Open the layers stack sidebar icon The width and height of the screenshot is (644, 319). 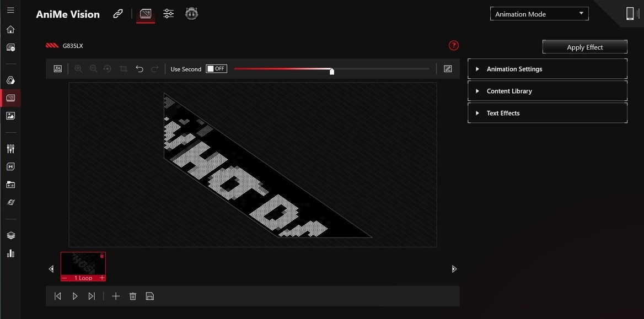(10, 236)
